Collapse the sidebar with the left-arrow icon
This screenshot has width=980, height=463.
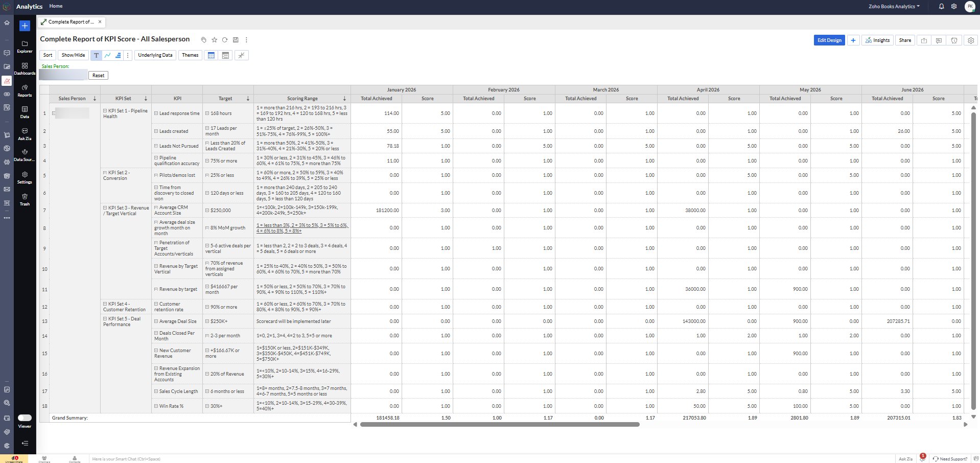(25, 443)
